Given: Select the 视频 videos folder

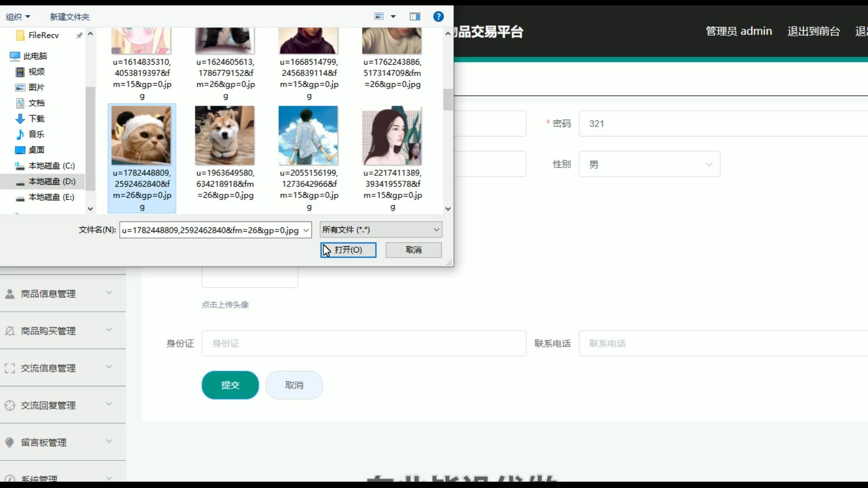Looking at the screenshot, I should tap(36, 72).
